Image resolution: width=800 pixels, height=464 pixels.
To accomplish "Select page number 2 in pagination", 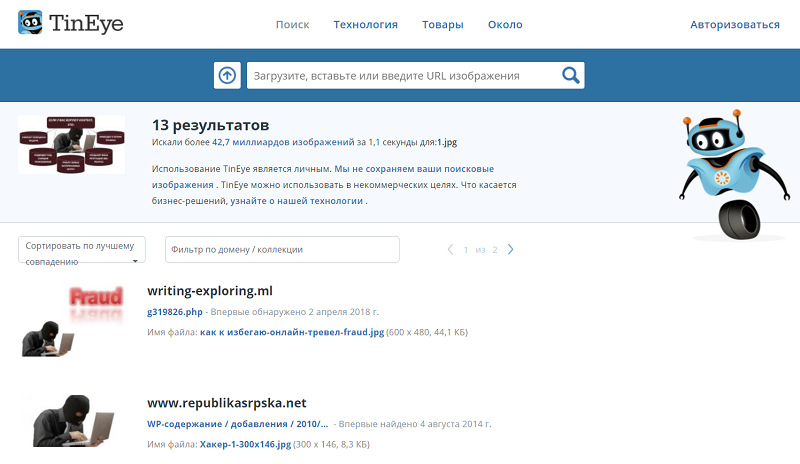I will (494, 250).
